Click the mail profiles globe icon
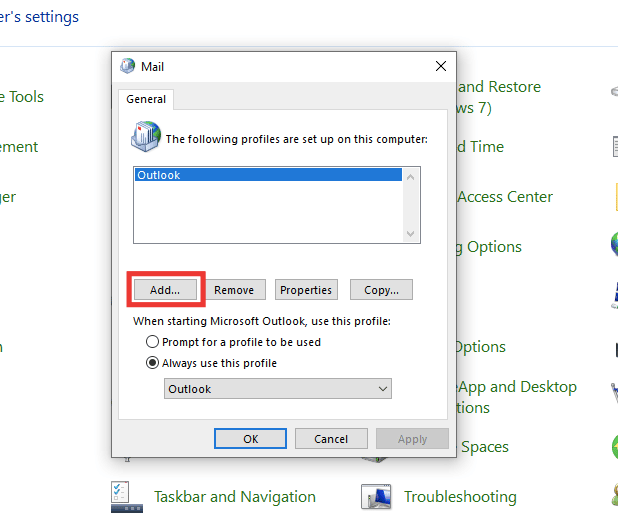 [146, 136]
